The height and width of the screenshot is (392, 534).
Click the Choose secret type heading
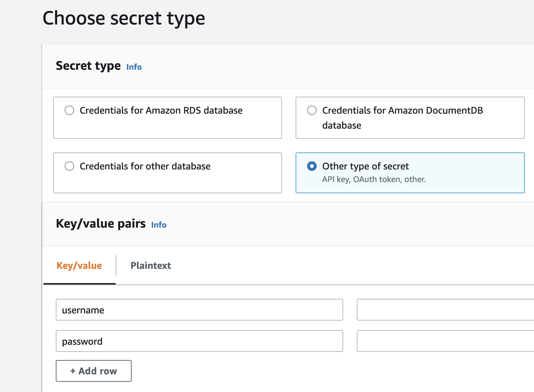point(124,18)
